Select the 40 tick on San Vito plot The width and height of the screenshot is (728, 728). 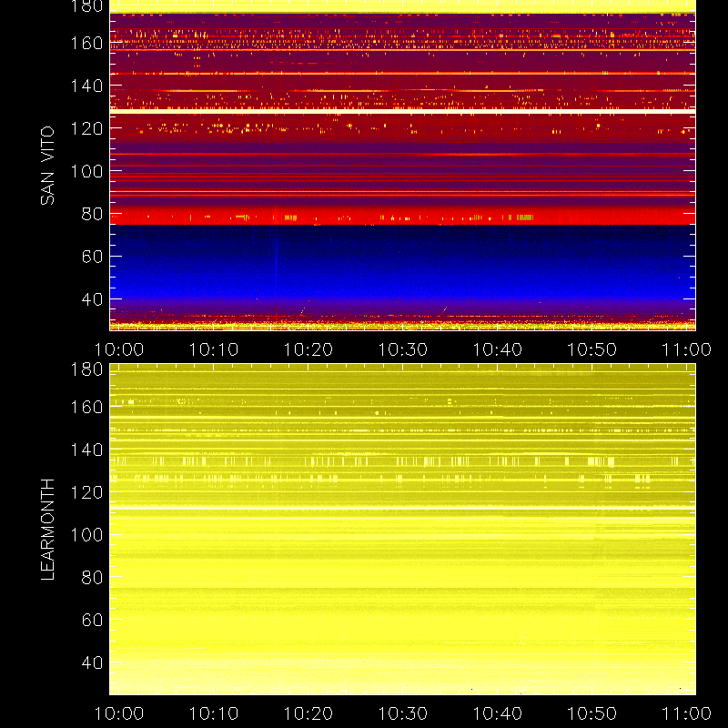(92, 299)
